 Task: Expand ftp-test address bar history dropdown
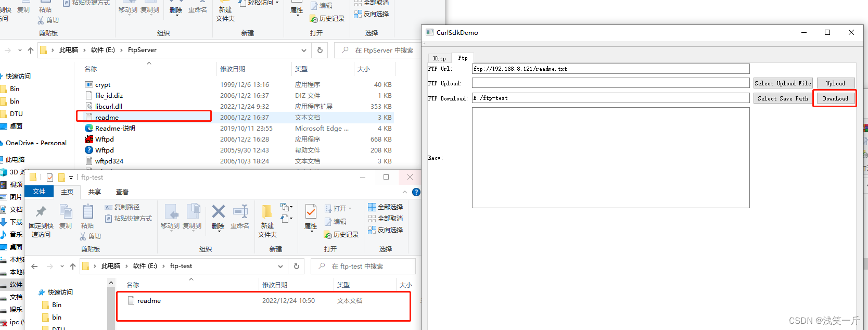[280, 266]
